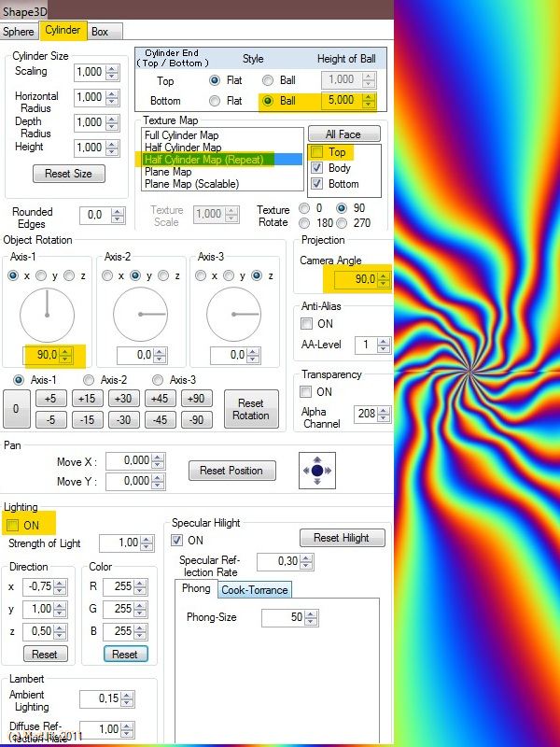Click the Bottom Height of Ball stepper

point(369,100)
